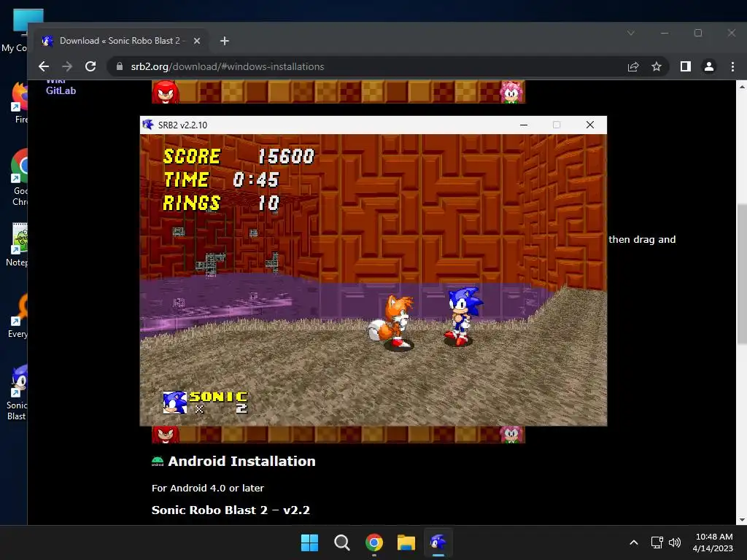Click the Sonic Robo Blast 2 – v2.2 heading
This screenshot has height=560, width=747.
231,510
